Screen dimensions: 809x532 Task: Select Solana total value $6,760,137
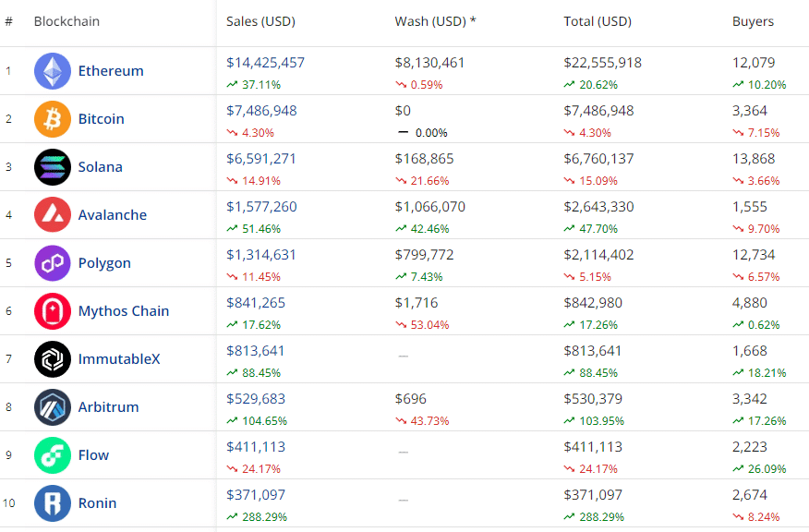point(598,159)
